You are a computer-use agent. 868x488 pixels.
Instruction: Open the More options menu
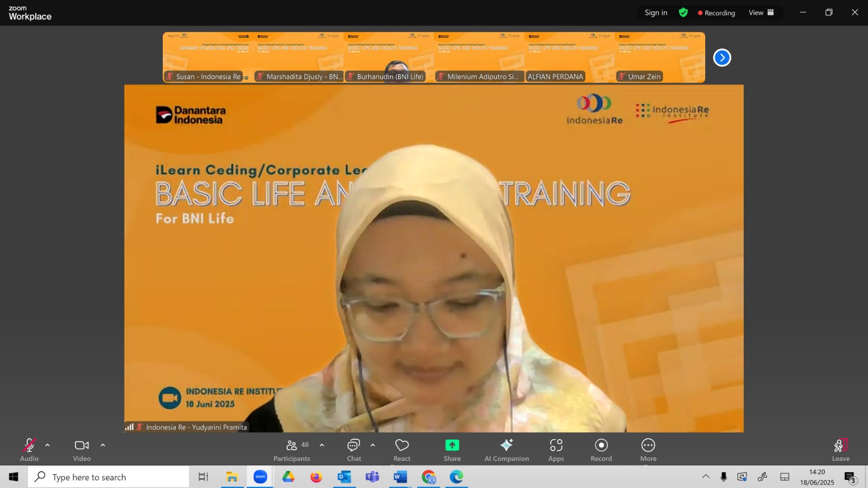tap(648, 450)
